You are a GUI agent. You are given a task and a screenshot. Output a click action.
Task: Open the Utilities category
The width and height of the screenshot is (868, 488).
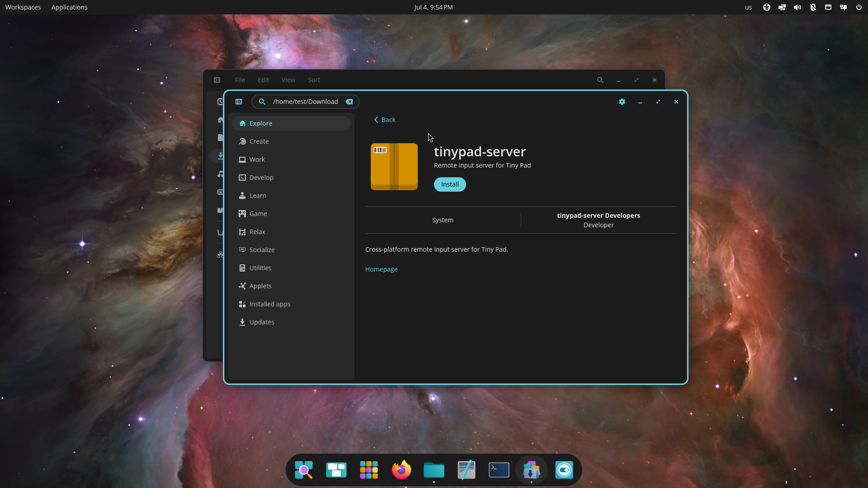(x=291, y=268)
